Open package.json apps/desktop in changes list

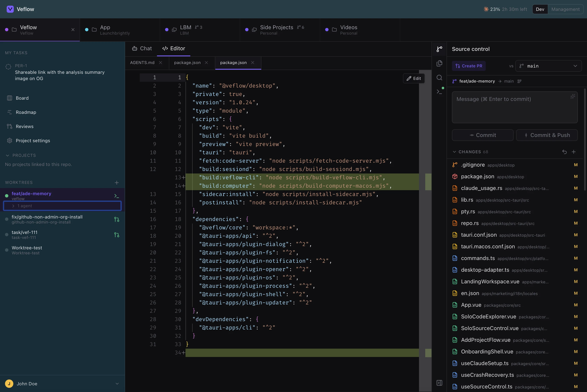pos(514,176)
